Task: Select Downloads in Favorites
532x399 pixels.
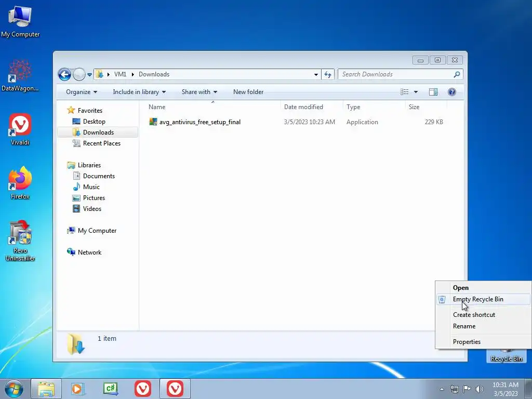Action: tap(98, 132)
